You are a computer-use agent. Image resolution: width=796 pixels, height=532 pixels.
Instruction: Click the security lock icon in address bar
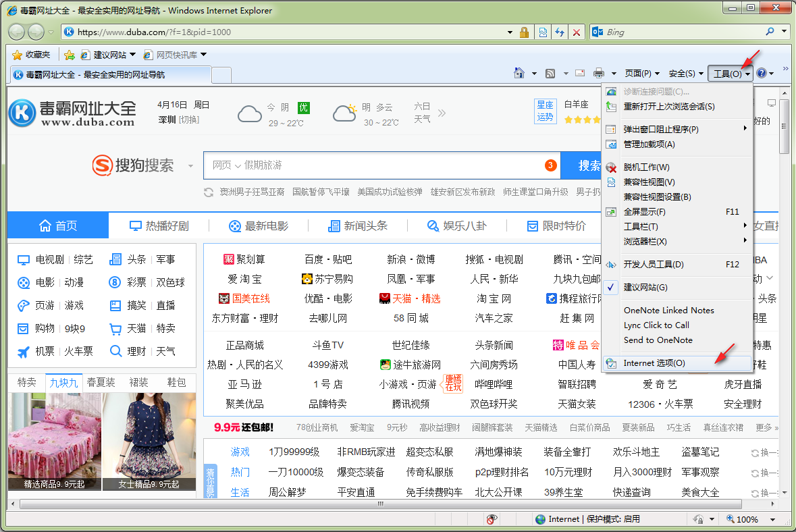tap(525, 32)
